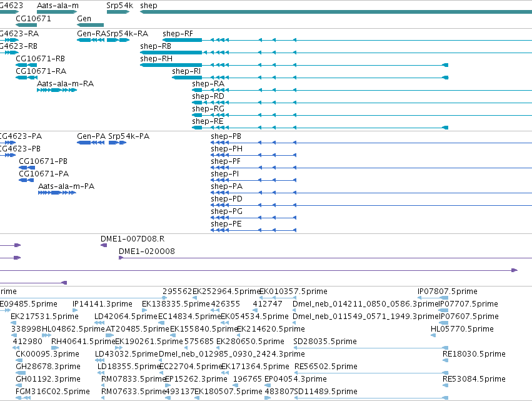
Task: Select the CG10671 gene bar
Action: click(x=26, y=25)
